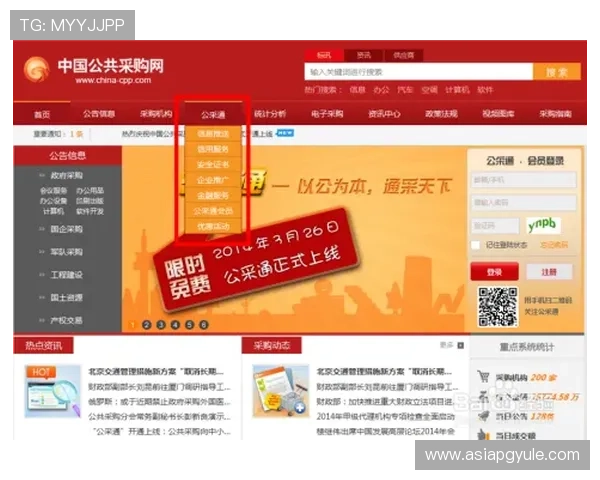Open 资讯中心 in the navigation bar

tap(384, 114)
